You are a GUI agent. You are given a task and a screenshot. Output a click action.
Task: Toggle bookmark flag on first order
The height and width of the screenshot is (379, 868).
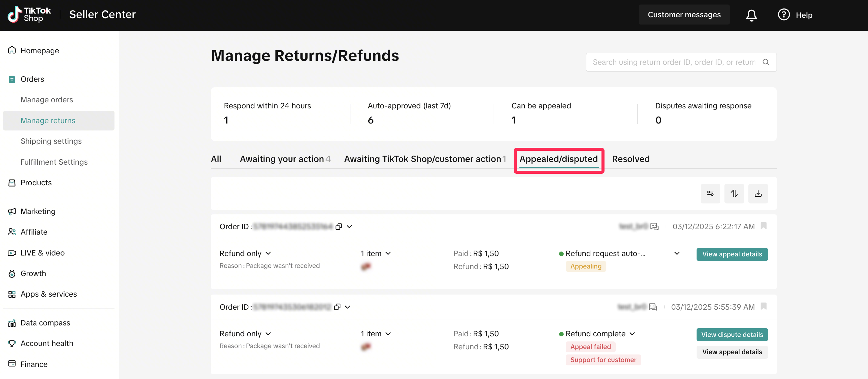click(764, 226)
